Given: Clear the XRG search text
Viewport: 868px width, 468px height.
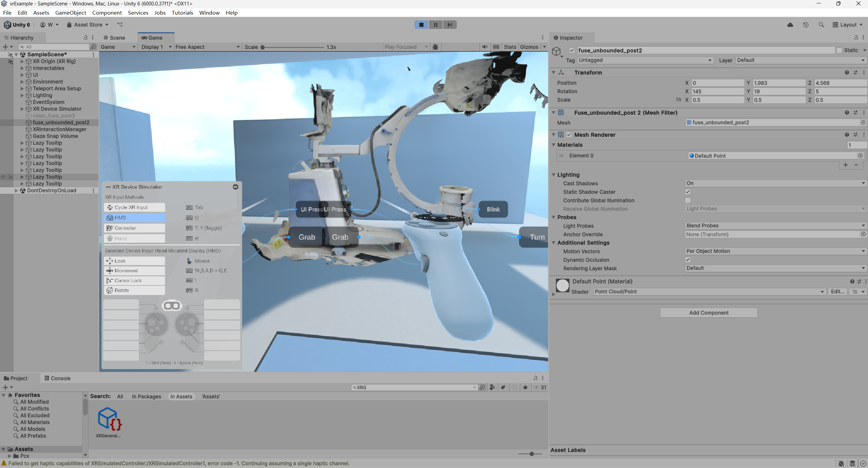Looking at the screenshot, I should (x=474, y=387).
